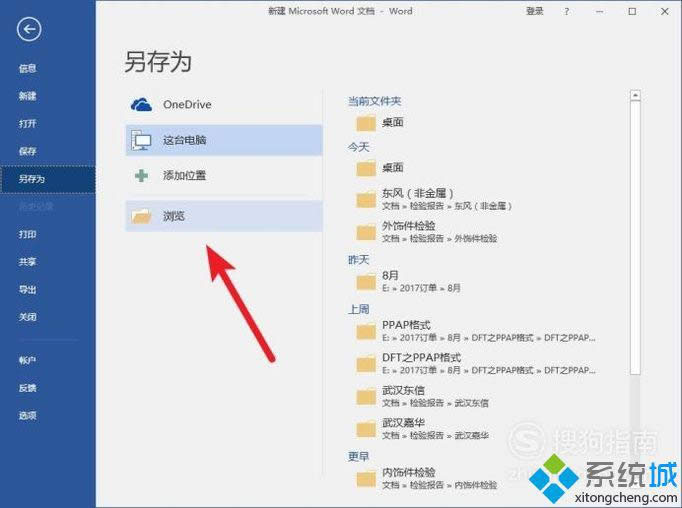This screenshot has width=682, height=508.
Task: Select 保存 in the backstage menu
Action: click(x=27, y=151)
